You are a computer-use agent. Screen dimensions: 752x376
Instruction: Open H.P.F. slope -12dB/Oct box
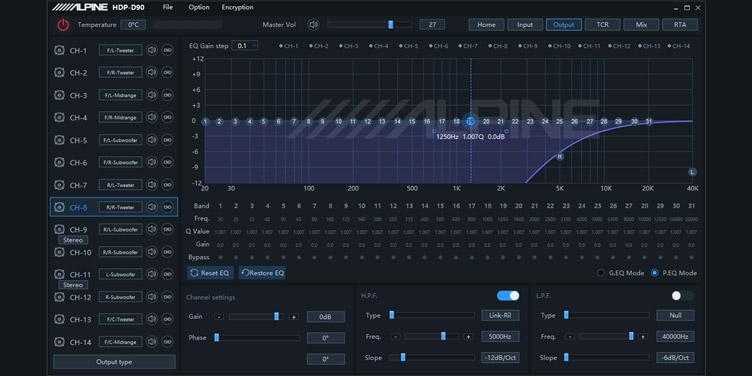coord(500,357)
